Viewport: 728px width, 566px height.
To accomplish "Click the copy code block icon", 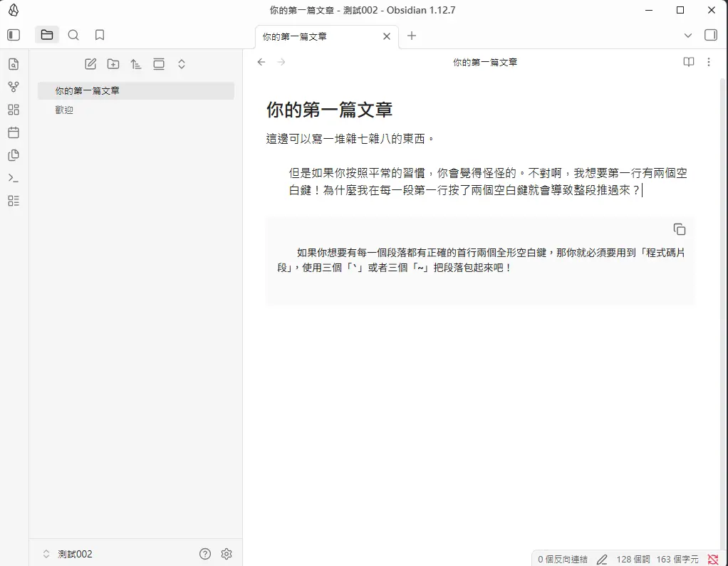I will pyautogui.click(x=680, y=229).
